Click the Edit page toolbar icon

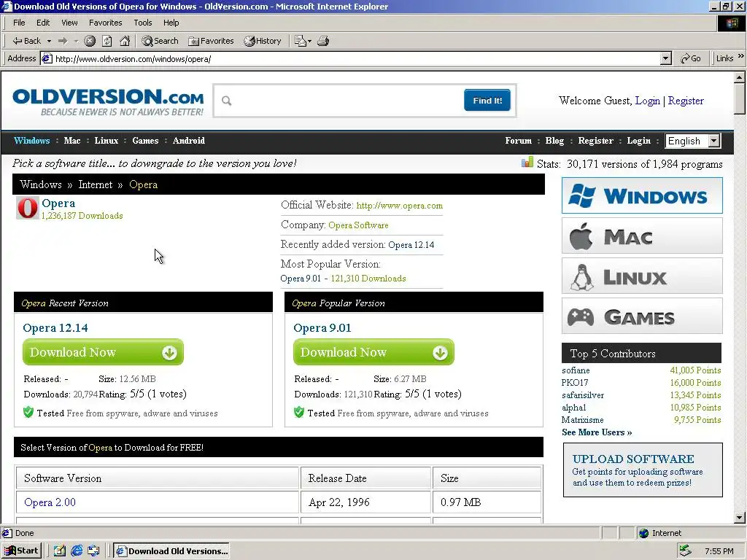[300, 41]
